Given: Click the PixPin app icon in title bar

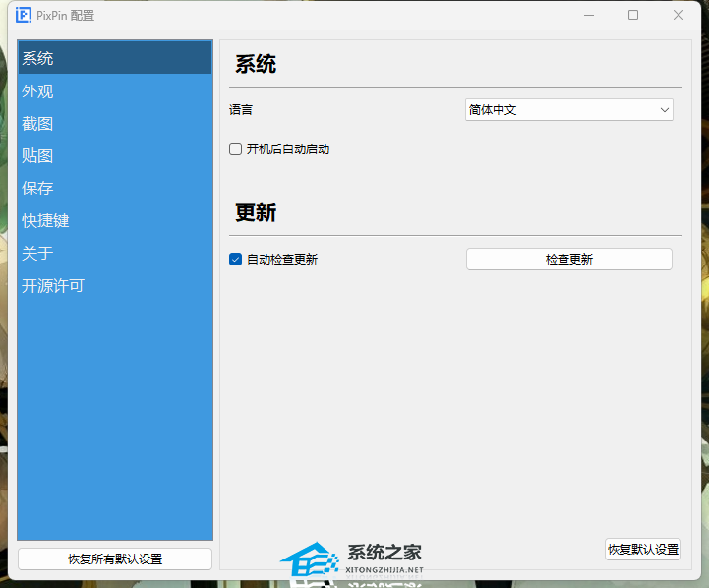Looking at the screenshot, I should [24, 15].
